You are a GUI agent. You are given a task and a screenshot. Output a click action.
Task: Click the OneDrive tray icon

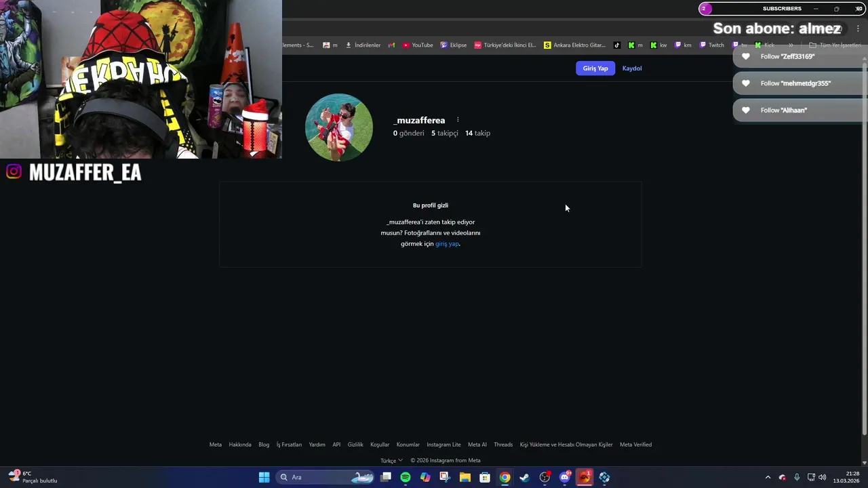click(x=783, y=477)
